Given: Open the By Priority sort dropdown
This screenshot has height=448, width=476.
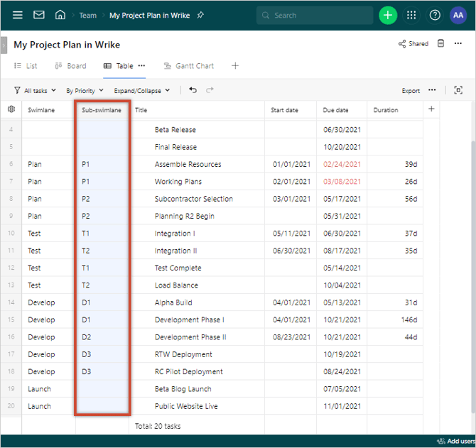Looking at the screenshot, I should tap(85, 91).
